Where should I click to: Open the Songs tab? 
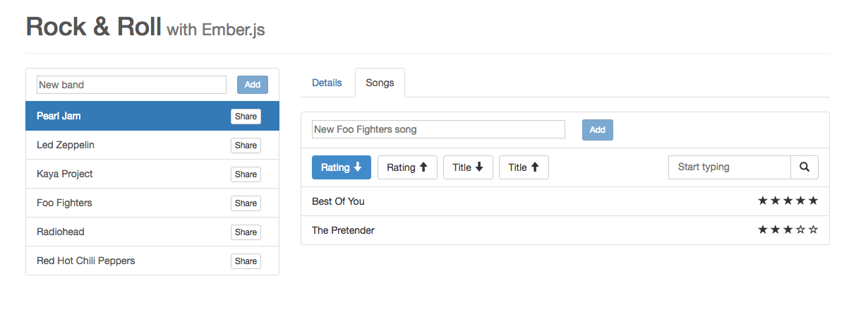[380, 83]
